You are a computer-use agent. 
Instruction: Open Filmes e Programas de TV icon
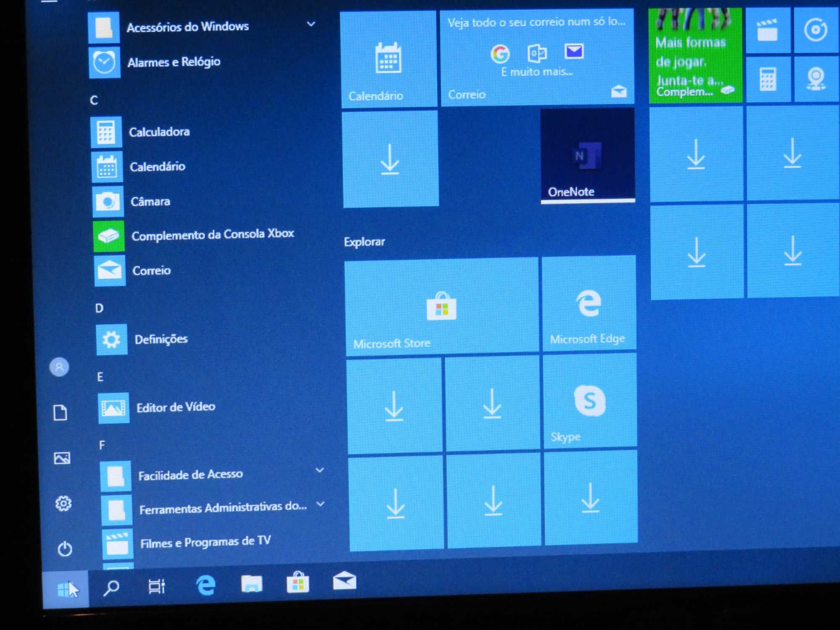[x=118, y=544]
